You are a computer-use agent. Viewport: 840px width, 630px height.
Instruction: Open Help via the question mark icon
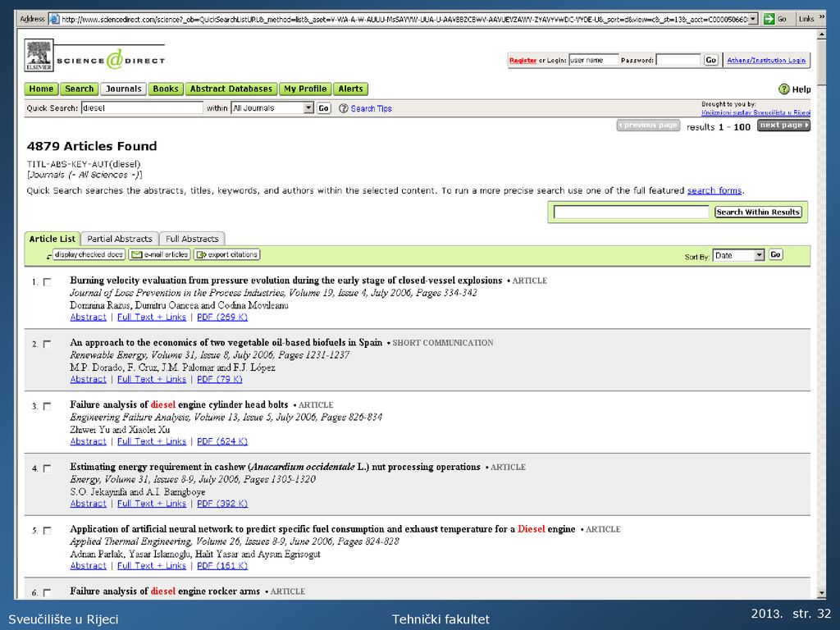tap(783, 89)
